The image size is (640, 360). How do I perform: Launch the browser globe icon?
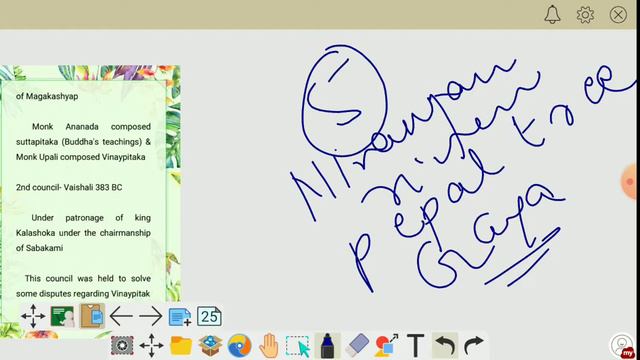pyautogui.click(x=240, y=346)
